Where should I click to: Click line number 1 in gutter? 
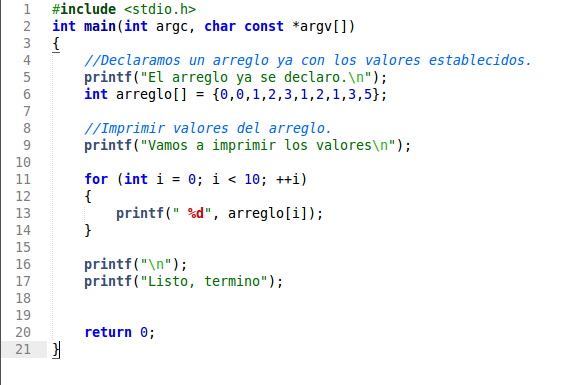coord(27,9)
